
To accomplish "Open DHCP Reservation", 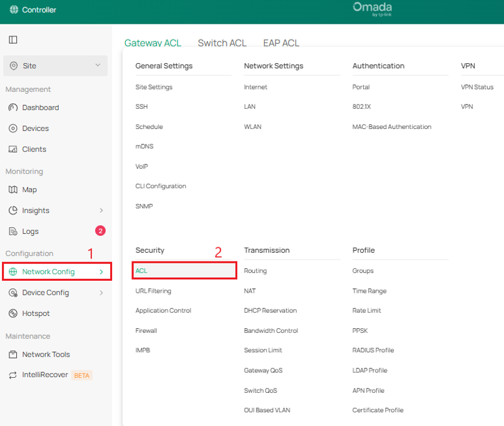I will click(x=270, y=311).
